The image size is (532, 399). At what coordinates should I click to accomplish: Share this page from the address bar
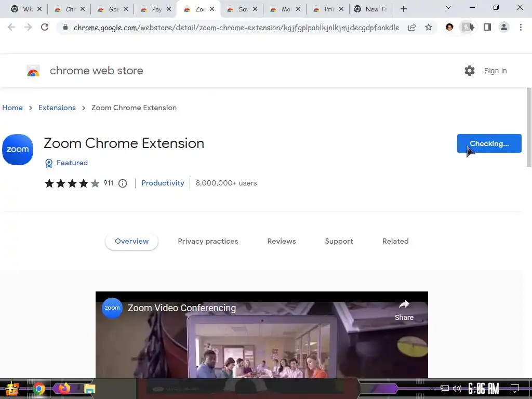coord(412,27)
